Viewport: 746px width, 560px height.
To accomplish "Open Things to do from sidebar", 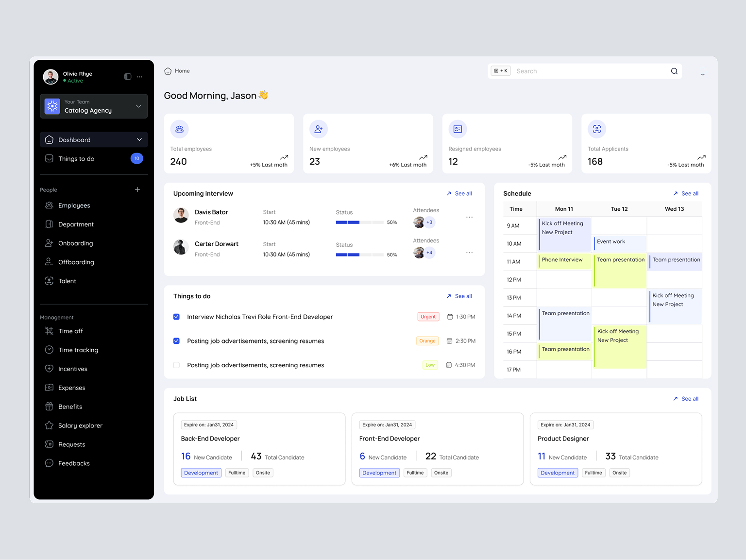I will pyautogui.click(x=76, y=158).
